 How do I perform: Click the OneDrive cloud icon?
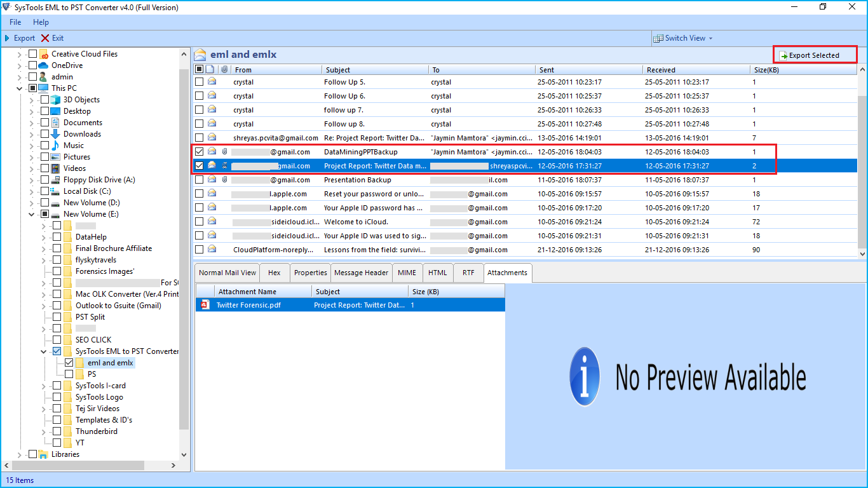point(44,65)
